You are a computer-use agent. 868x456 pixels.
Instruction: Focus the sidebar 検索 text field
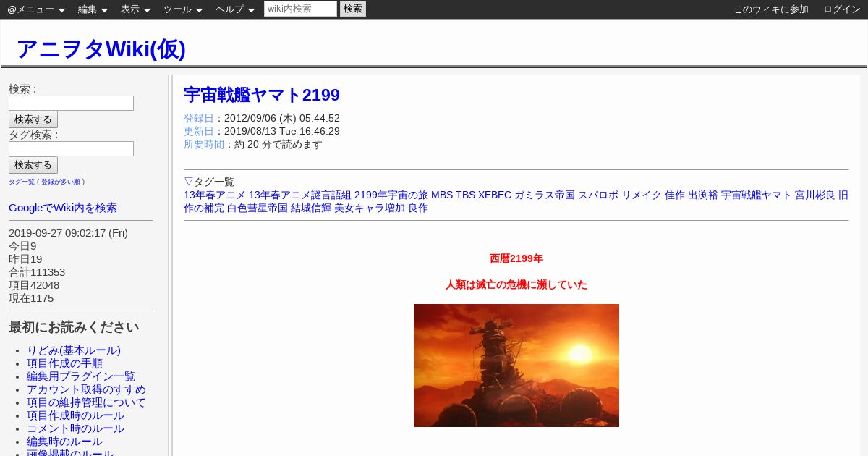71,103
